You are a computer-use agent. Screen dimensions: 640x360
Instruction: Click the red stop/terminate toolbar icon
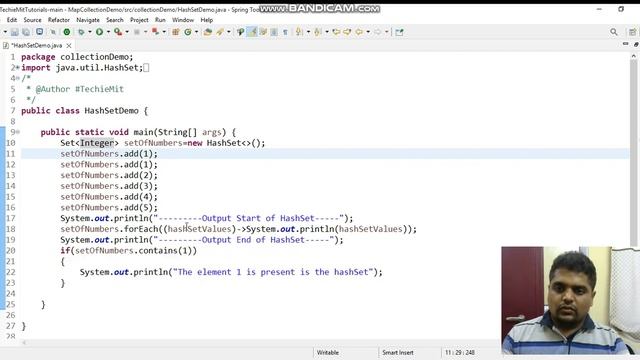tap(155, 32)
